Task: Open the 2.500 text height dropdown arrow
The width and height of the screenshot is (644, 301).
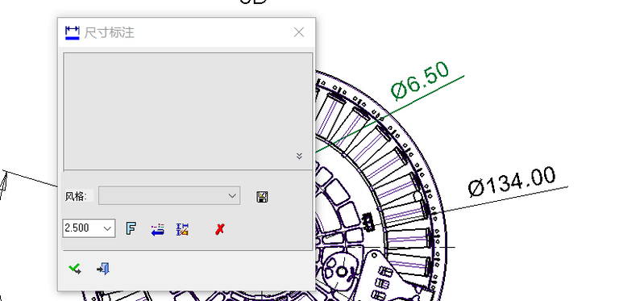Action: [x=108, y=228]
